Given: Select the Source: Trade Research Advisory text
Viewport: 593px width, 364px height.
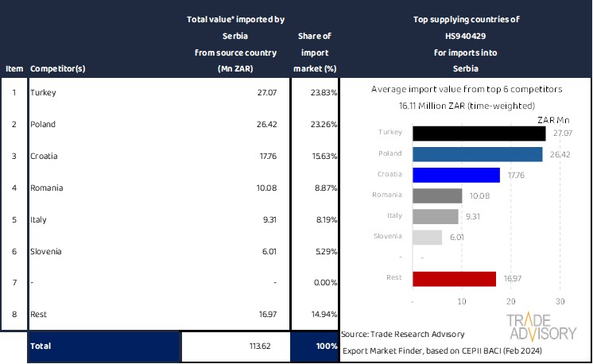Looking at the screenshot, I should (405, 335).
